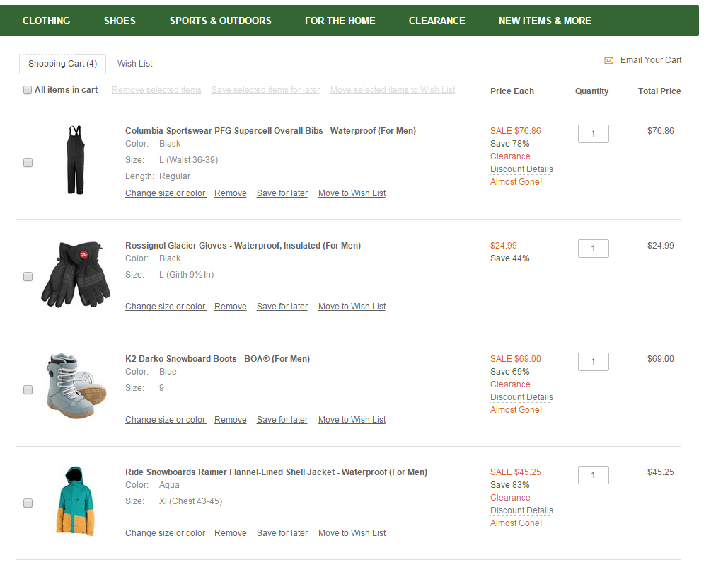View Discount Details for Columbia Bibs

[521, 169]
